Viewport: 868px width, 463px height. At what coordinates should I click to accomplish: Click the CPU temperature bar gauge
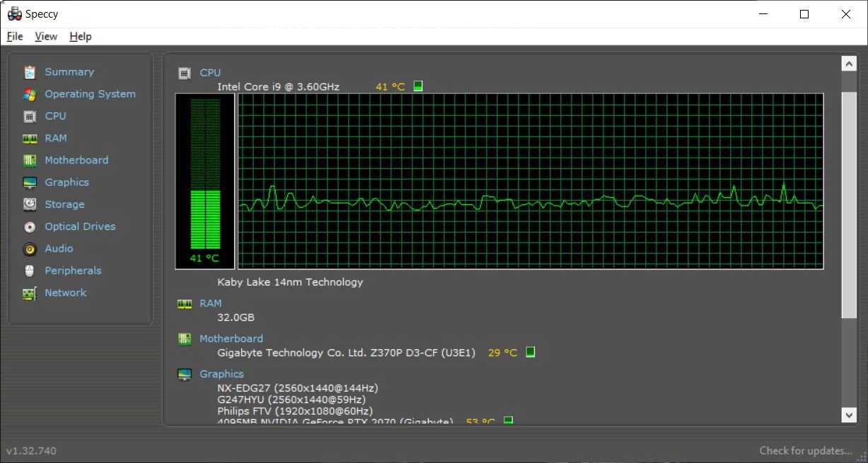coord(205,181)
